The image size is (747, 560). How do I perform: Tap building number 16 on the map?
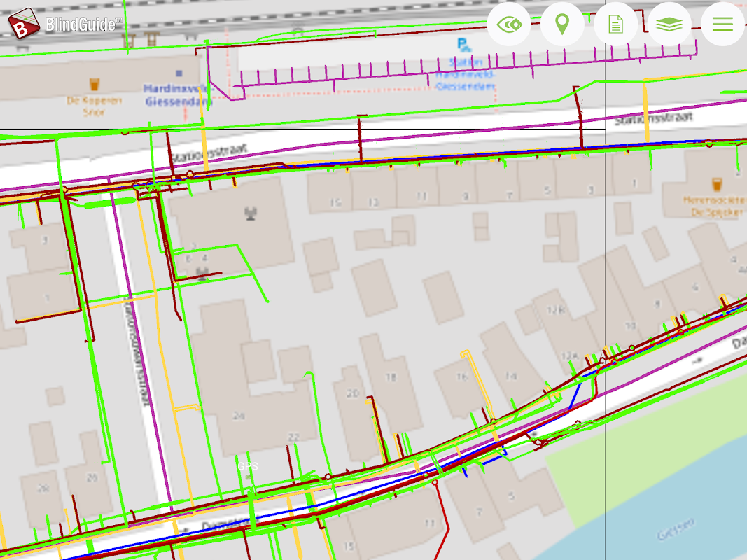pos(461,377)
